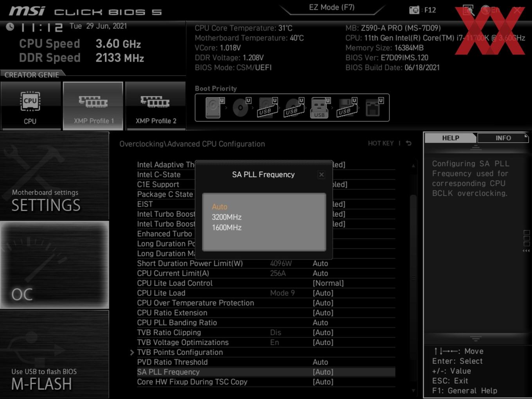Click scroll-up arrow of settings list
The width and height of the screenshot is (532, 399).
(413, 166)
